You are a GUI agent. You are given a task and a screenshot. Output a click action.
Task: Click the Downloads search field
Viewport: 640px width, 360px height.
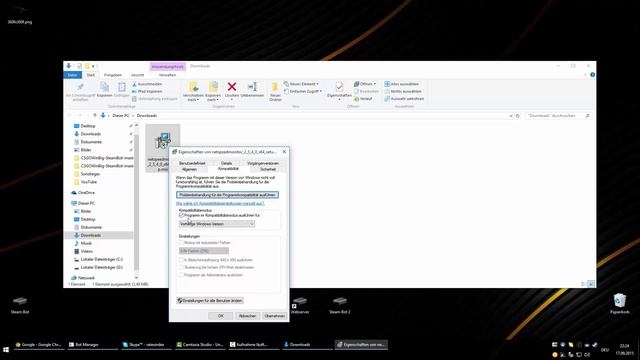coord(558,116)
